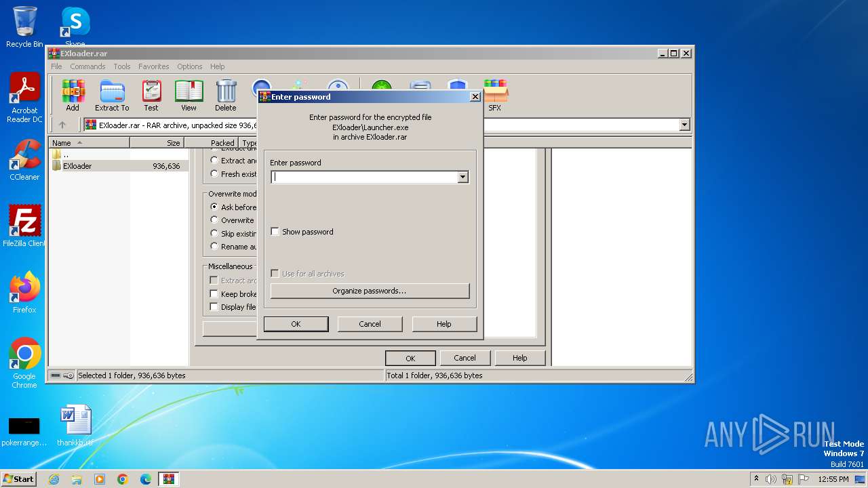
Task: Select the pokerrange desktop file
Action: (x=24, y=431)
